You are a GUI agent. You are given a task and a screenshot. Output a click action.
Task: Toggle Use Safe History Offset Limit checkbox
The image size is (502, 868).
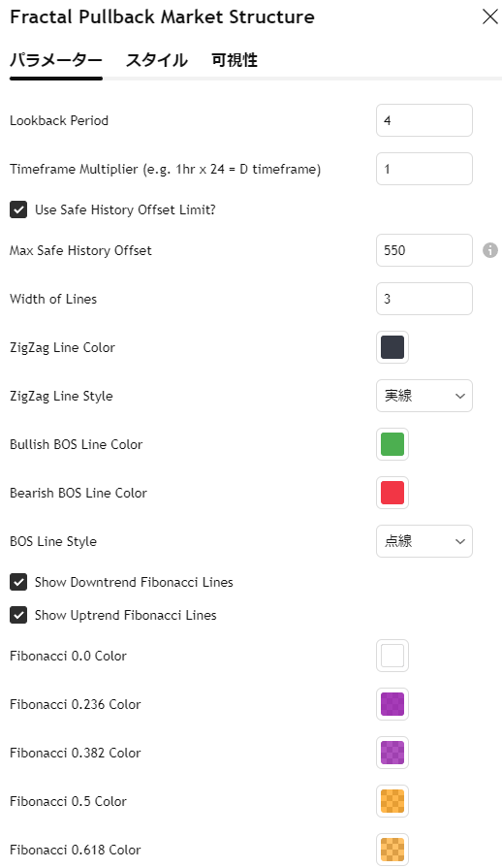pos(18,209)
